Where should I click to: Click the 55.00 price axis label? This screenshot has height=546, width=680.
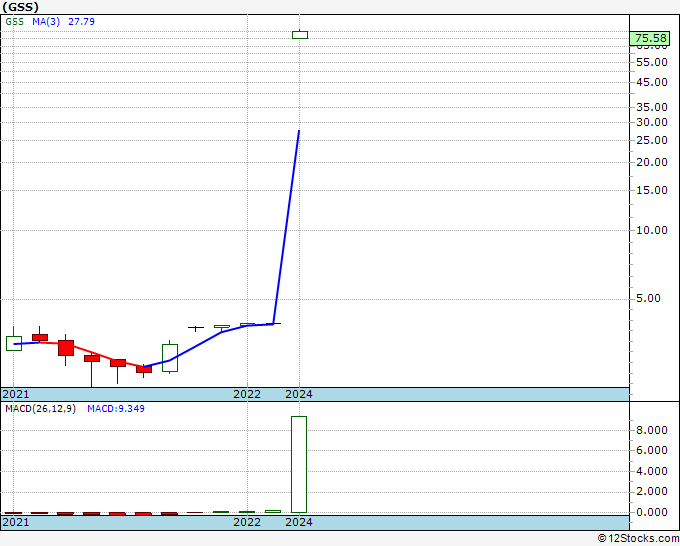tap(652, 62)
